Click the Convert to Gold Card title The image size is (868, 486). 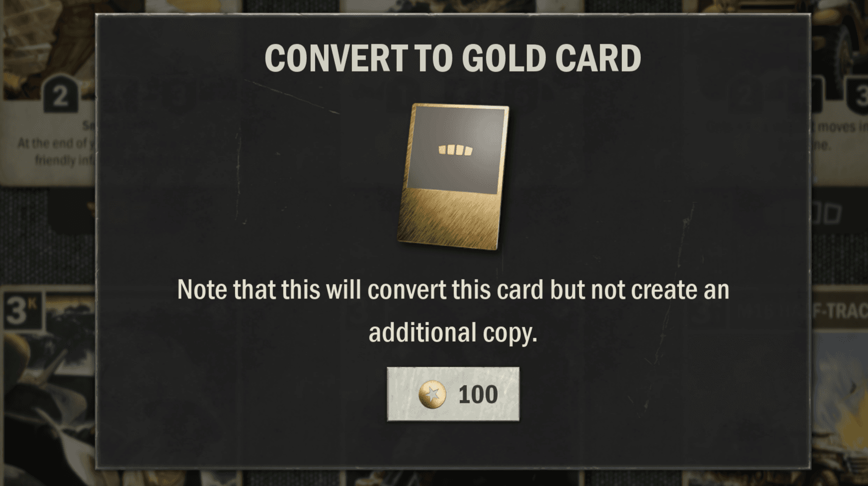point(452,58)
